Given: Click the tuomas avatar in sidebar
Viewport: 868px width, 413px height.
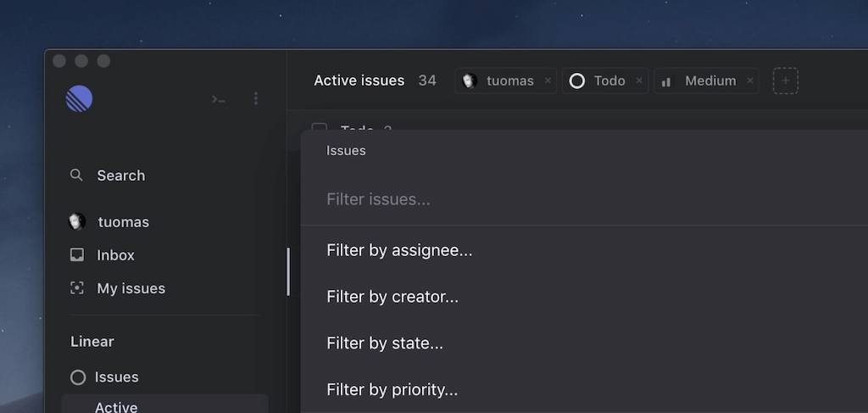Looking at the screenshot, I should [77, 222].
